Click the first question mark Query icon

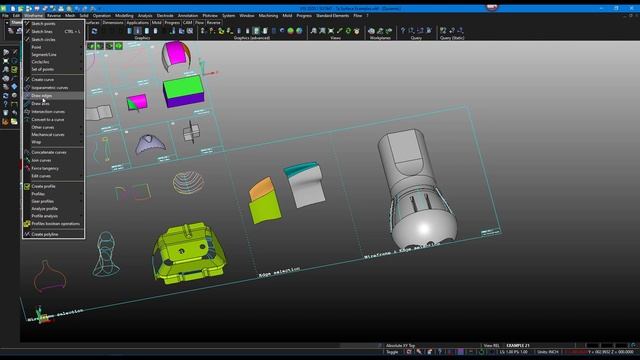pyautogui.click(x=403, y=31)
